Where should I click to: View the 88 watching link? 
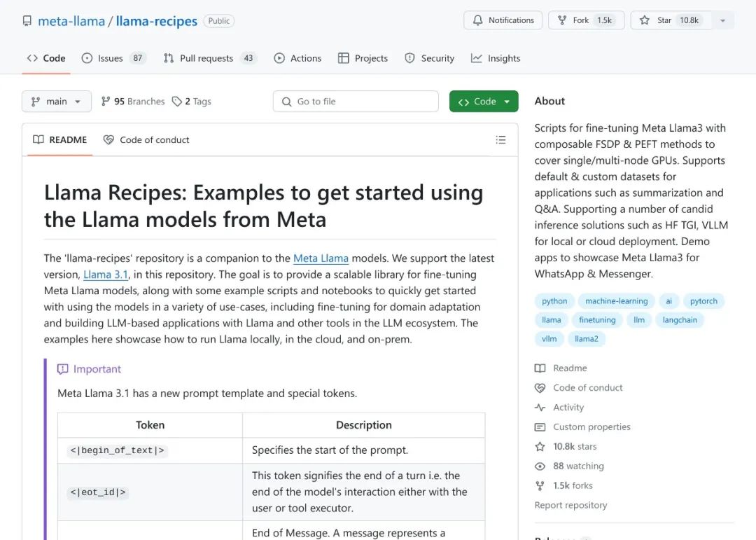coord(569,466)
